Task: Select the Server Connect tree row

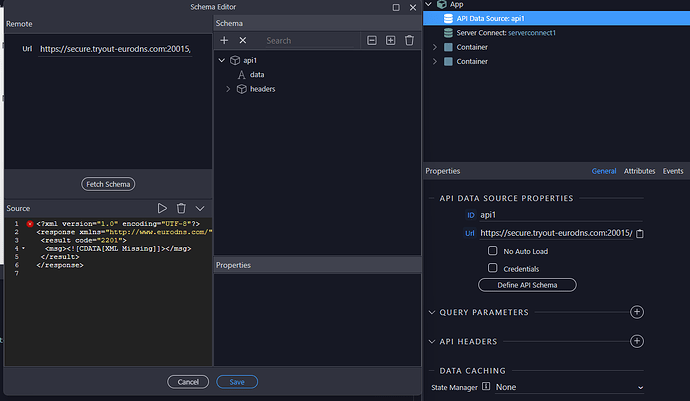Action: (556, 33)
